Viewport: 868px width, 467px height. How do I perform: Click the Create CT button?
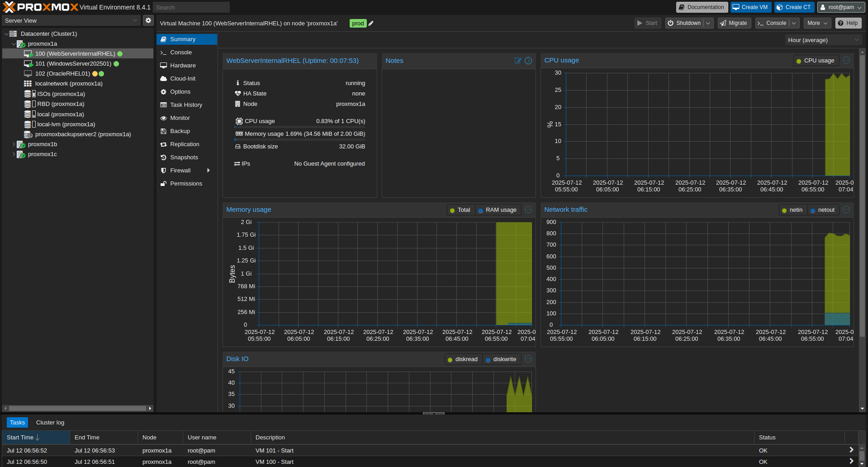(794, 7)
